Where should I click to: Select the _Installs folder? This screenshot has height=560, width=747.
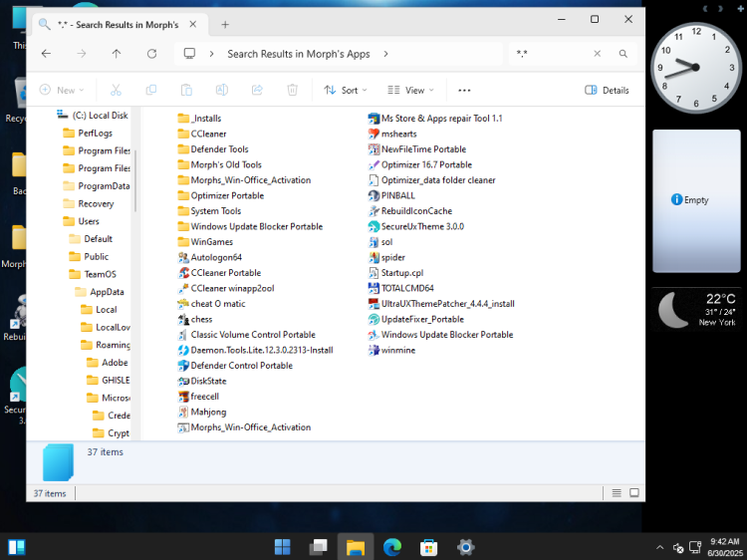tap(199, 119)
